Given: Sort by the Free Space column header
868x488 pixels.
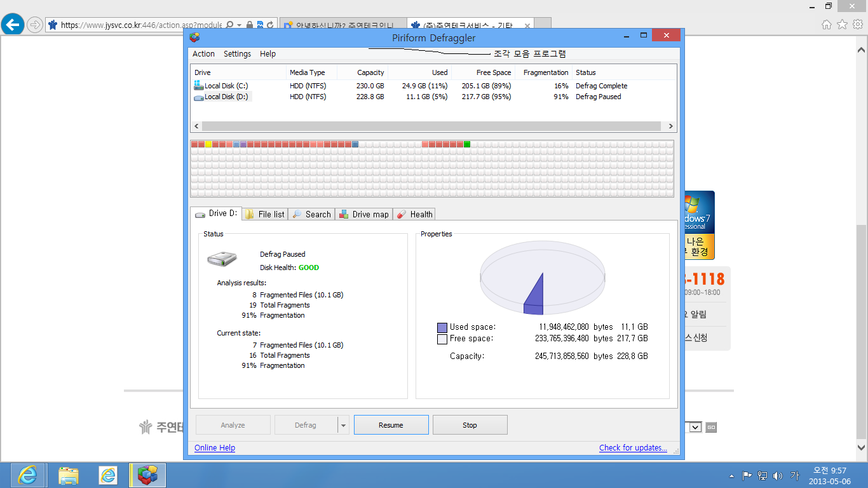Looking at the screenshot, I should [483, 72].
